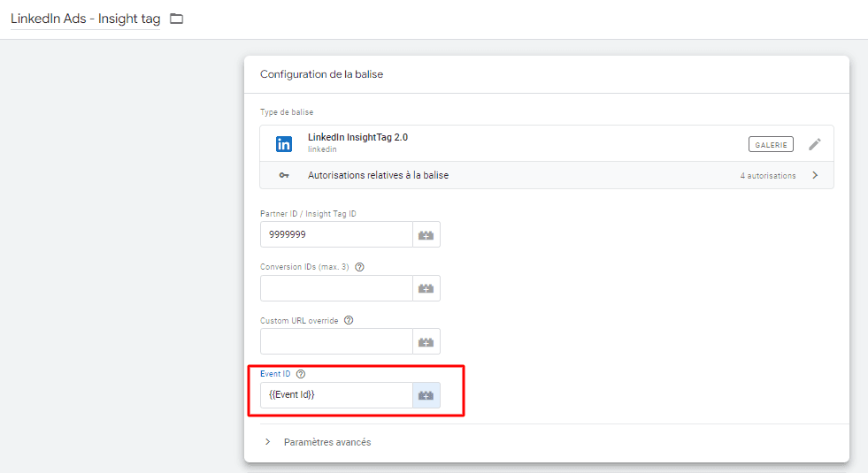Insert variable for Partner ID field

coord(426,234)
